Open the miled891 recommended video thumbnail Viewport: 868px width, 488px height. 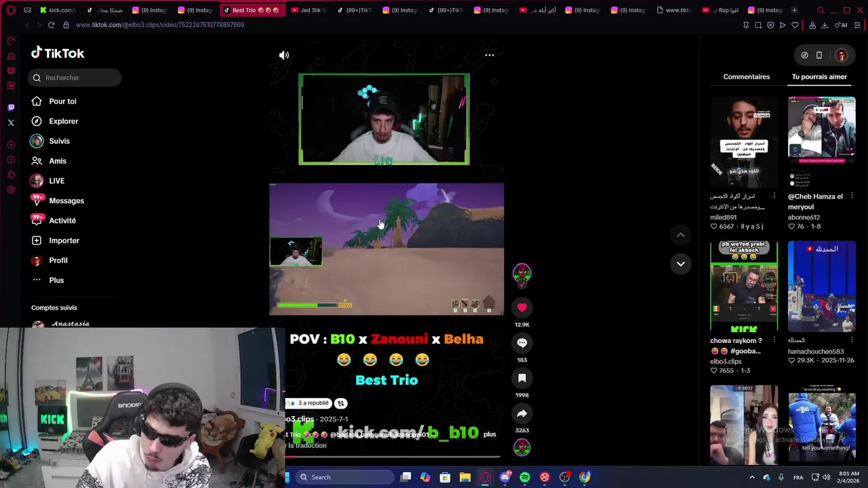point(744,142)
